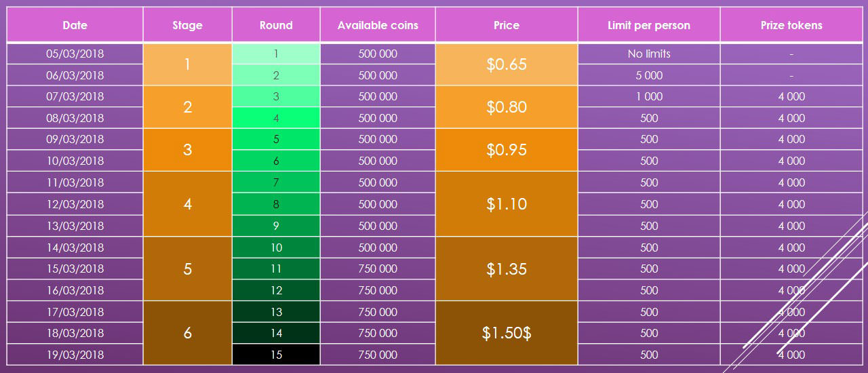Select the No limits cell

point(649,54)
